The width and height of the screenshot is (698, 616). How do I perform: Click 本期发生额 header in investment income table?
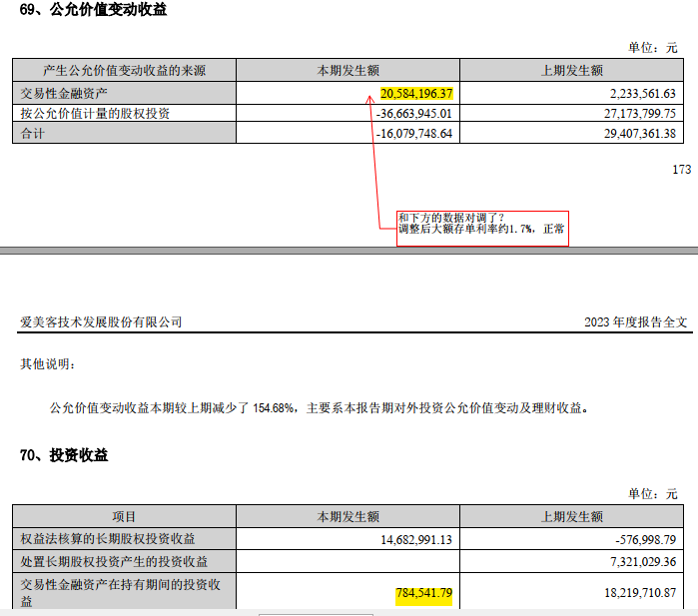[x=348, y=517]
